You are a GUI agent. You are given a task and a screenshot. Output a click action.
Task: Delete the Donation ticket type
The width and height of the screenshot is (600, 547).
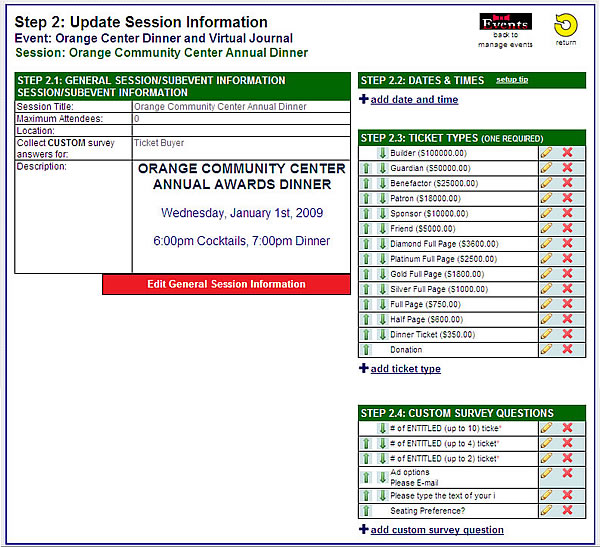567,349
